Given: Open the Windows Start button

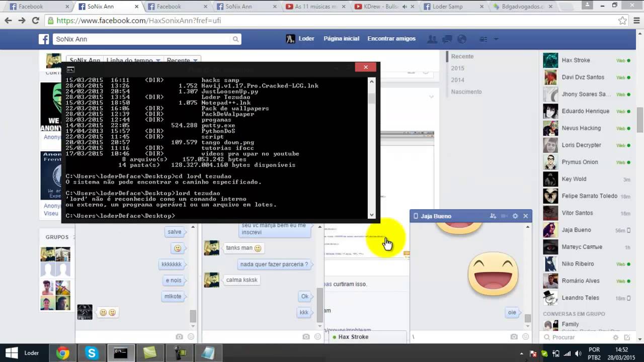Looking at the screenshot, I should [11, 353].
